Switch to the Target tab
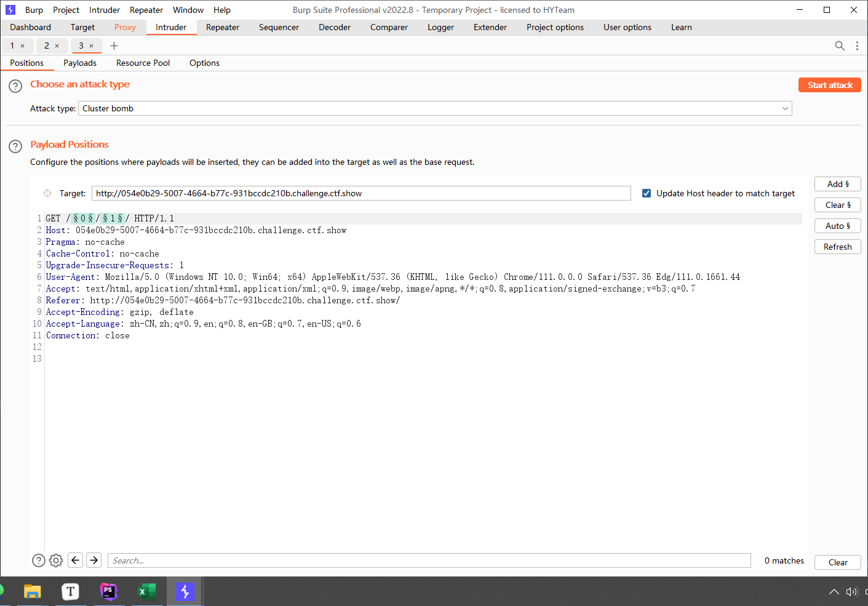Viewport: 868px width, 606px height. tap(82, 27)
